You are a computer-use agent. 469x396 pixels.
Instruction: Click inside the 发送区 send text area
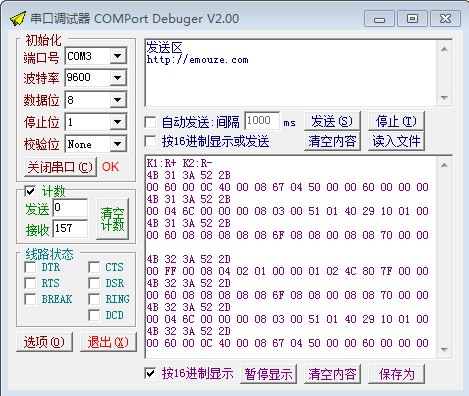pos(291,73)
